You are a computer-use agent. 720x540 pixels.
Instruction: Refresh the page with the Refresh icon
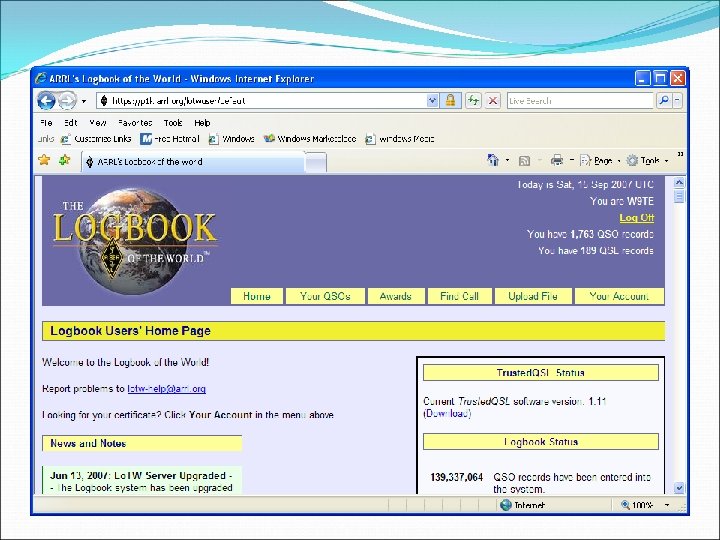(473, 100)
